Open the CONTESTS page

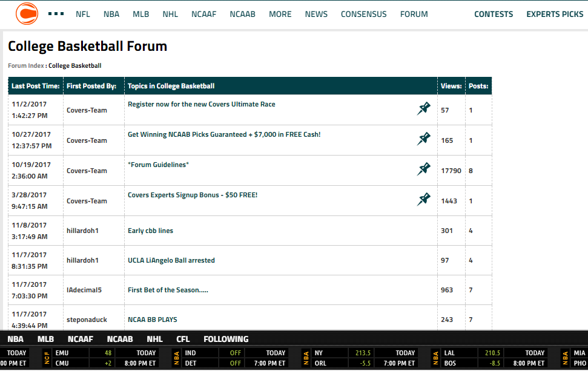493,14
